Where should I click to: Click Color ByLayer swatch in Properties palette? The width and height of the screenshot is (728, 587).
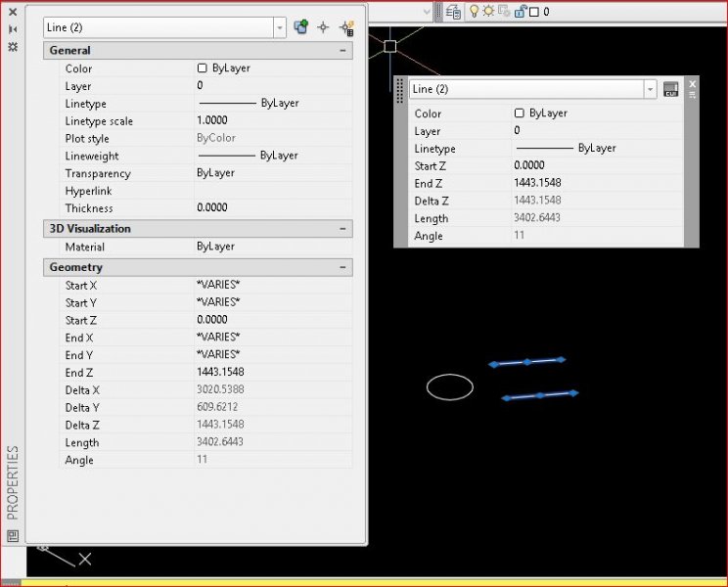pyautogui.click(x=202, y=68)
